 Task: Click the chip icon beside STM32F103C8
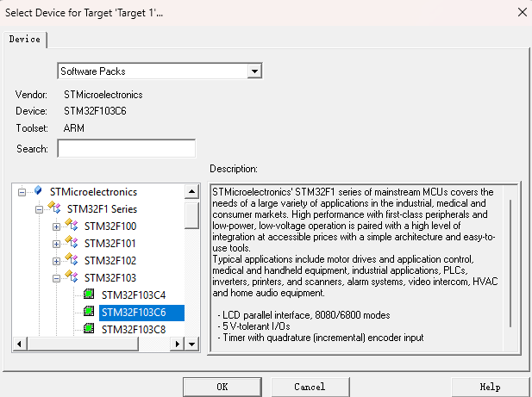tap(89, 329)
